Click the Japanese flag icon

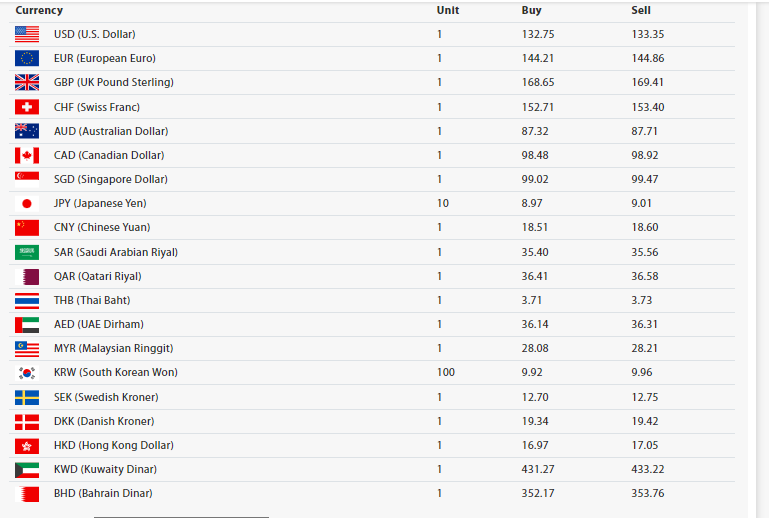pos(27,203)
